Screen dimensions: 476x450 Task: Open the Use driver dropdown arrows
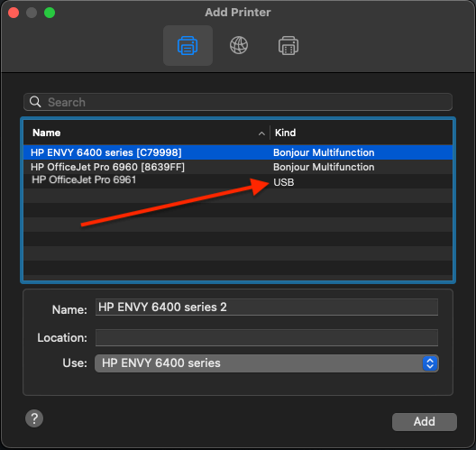429,363
